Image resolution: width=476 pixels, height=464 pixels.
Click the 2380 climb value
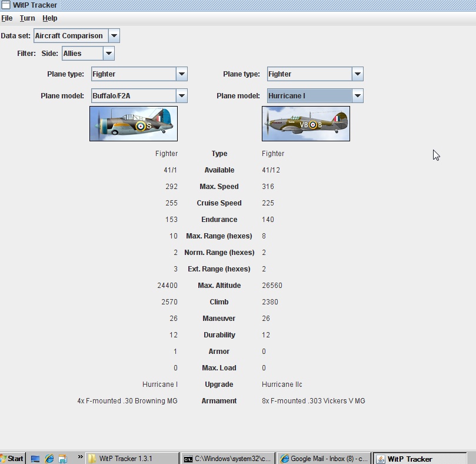270,302
